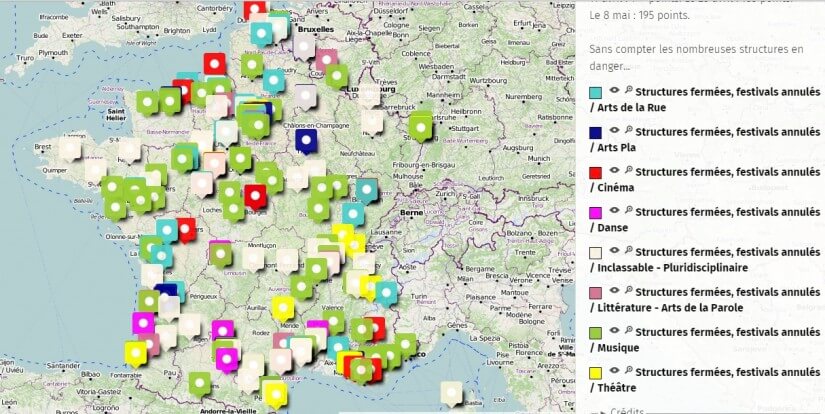Toggle Littérature - Arts de la Parole visibility
The height and width of the screenshot is (414, 825).
click(x=614, y=290)
